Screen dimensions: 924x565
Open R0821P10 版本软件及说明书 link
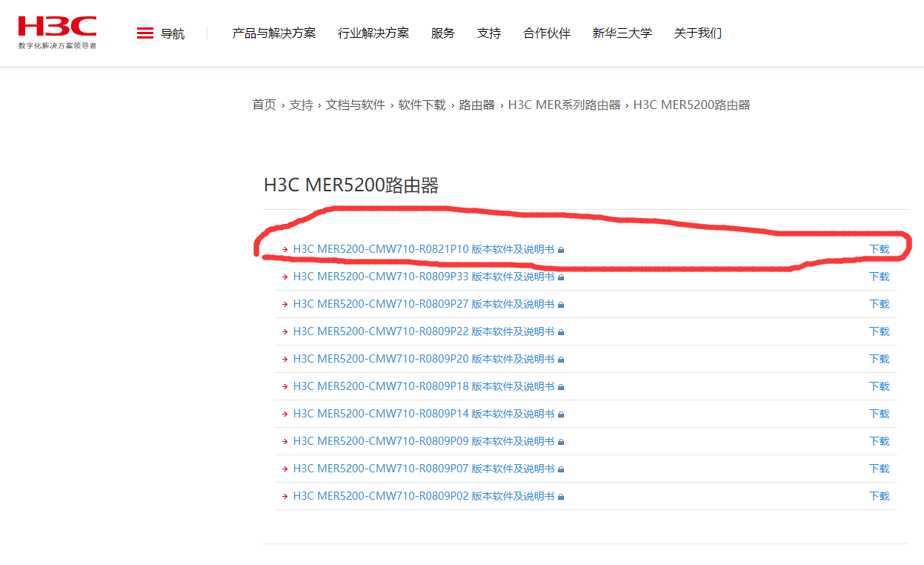(x=424, y=249)
